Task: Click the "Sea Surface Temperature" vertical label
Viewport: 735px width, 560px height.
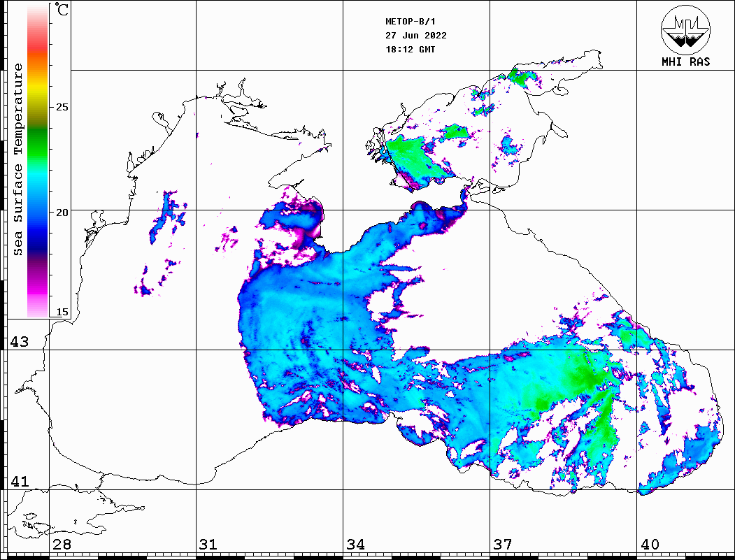Action: [17, 159]
